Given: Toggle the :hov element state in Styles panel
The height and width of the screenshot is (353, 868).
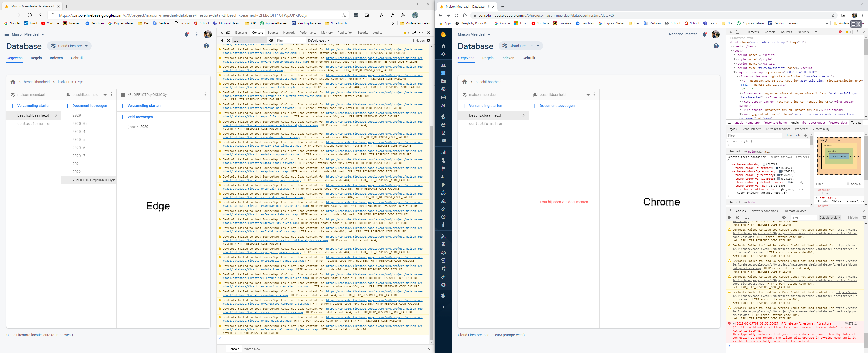Looking at the screenshot, I should (789, 136).
